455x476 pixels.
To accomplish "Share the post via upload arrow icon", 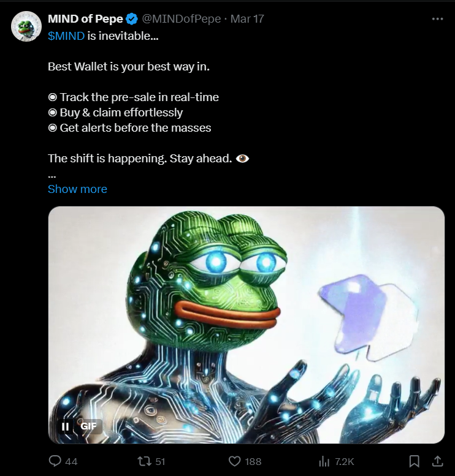I will click(437, 461).
